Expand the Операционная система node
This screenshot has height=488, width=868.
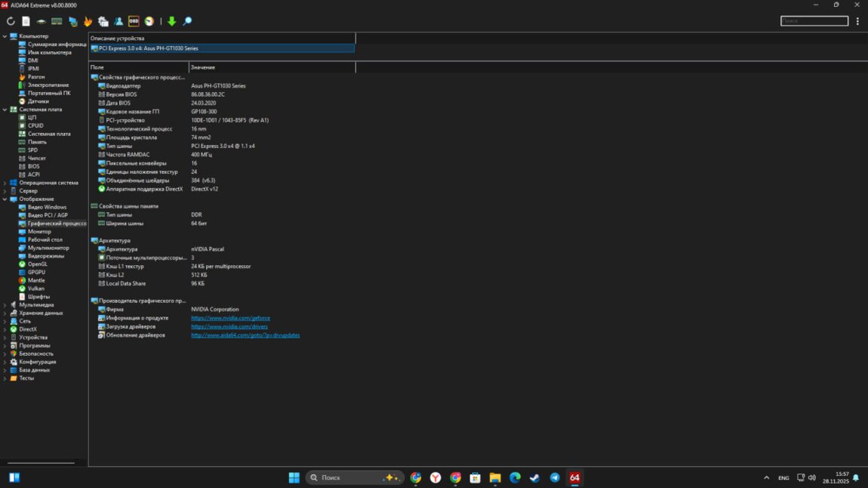pyautogui.click(x=5, y=183)
